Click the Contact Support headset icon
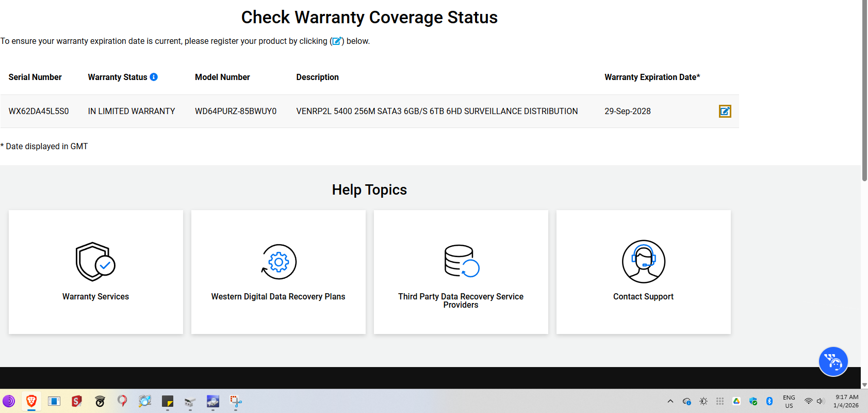Viewport: 868px width, 413px height. (643, 261)
